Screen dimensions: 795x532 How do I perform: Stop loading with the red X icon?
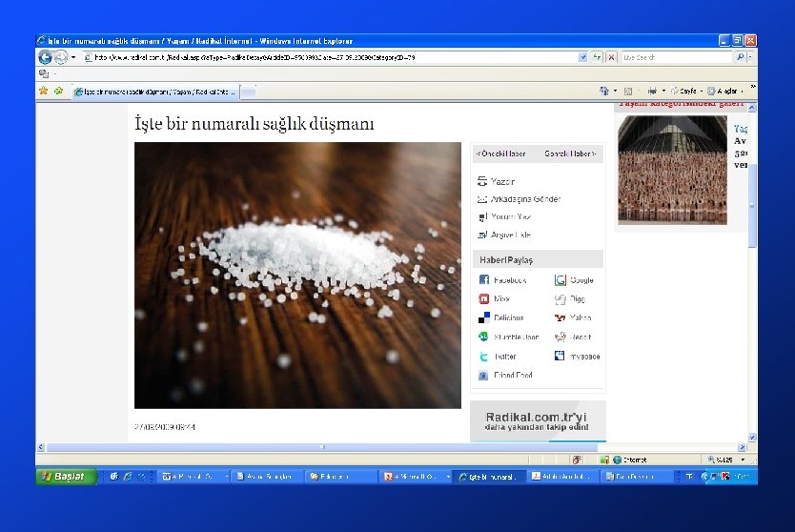pos(611,57)
